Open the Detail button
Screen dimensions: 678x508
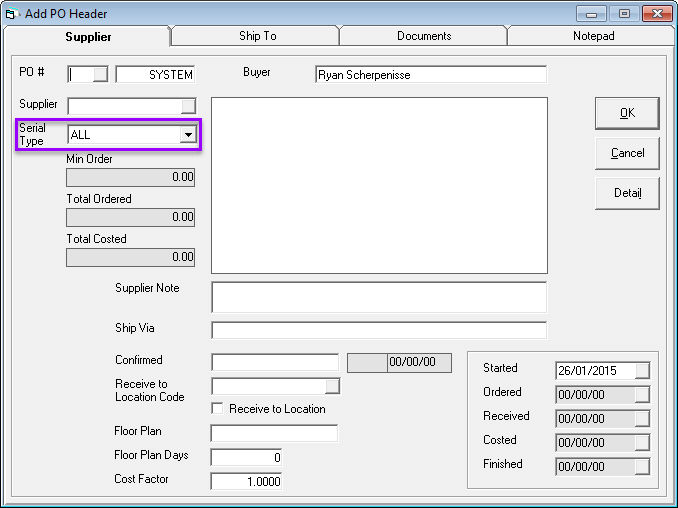(627, 193)
